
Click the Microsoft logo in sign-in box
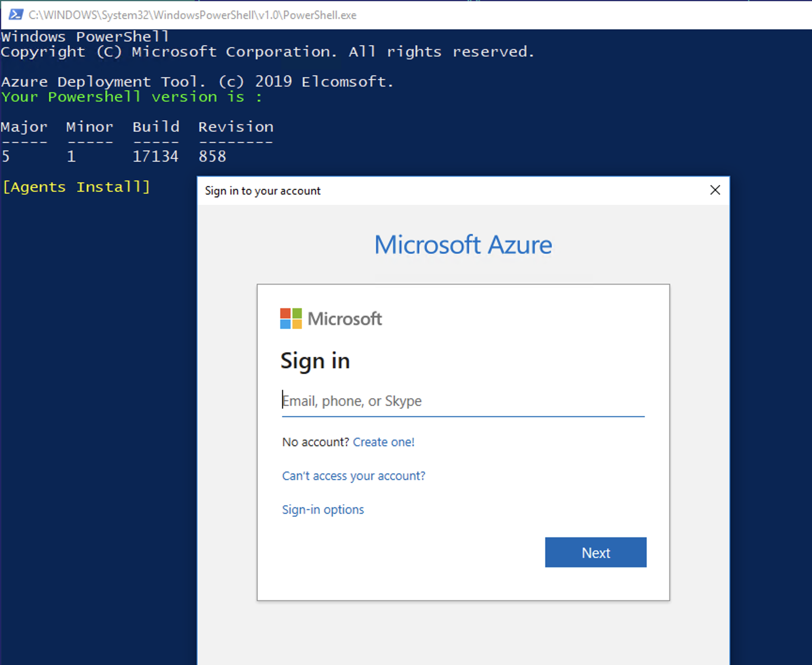[x=331, y=319]
